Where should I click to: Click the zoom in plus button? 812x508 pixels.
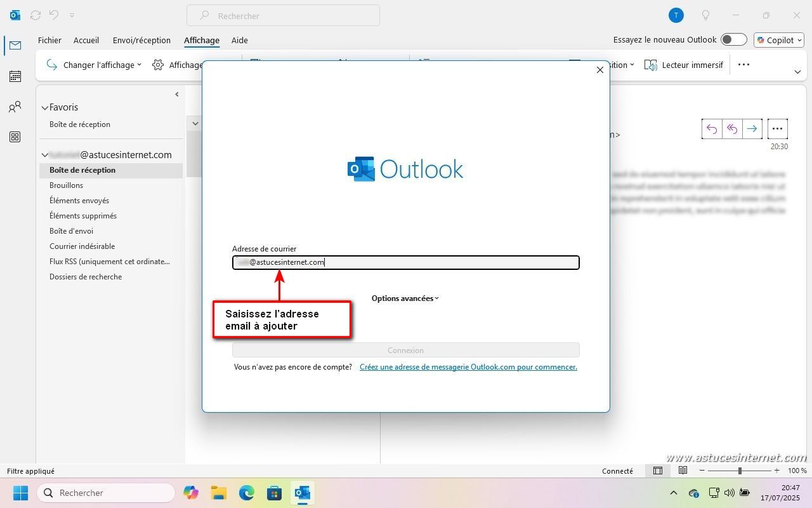pyautogui.click(x=776, y=471)
